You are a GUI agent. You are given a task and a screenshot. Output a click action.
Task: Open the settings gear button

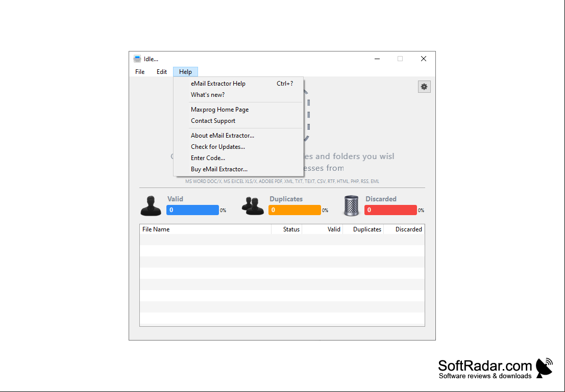tap(424, 87)
